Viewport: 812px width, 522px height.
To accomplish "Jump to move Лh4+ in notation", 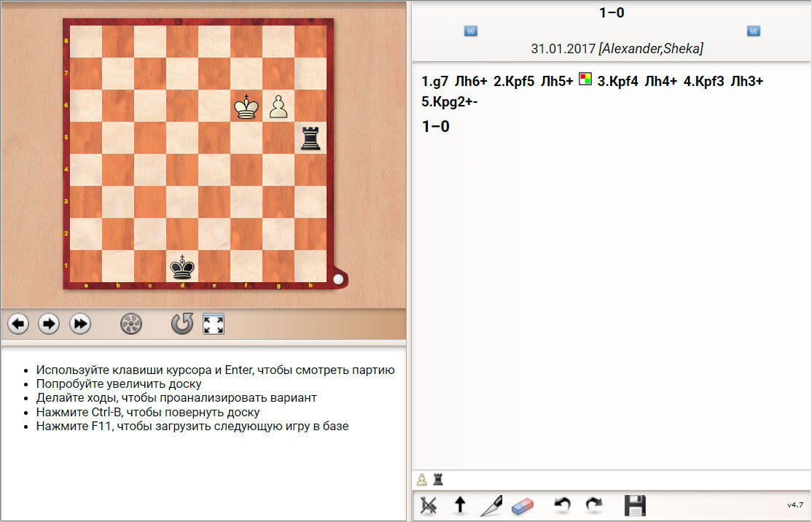I will 661,82.
